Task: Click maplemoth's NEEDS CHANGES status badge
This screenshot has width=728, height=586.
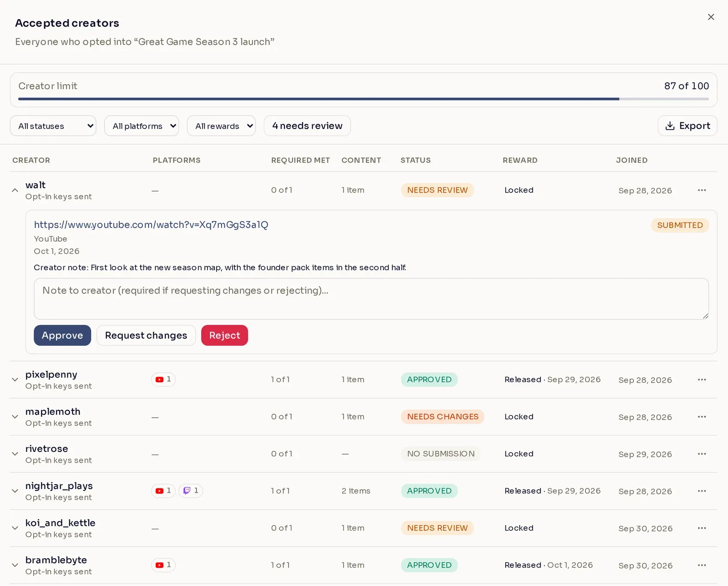Action: tap(443, 417)
